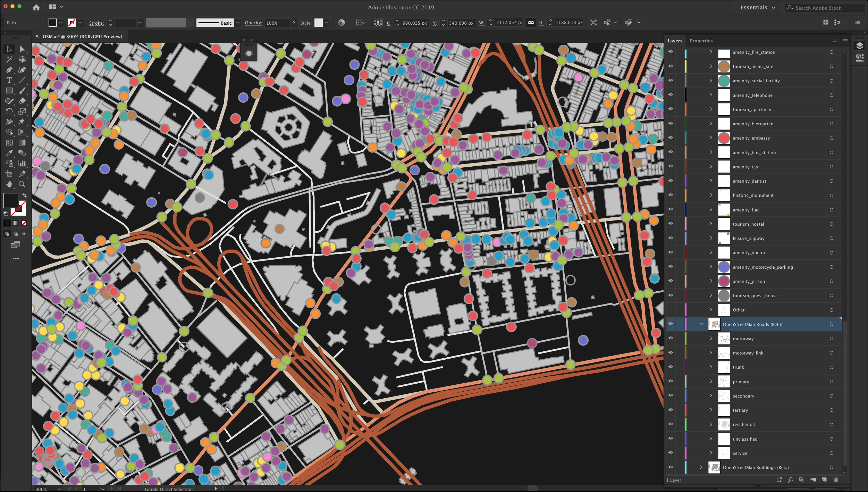Click Create New Layer icon
Image resolution: width=868 pixels, height=492 pixels.
click(x=824, y=480)
